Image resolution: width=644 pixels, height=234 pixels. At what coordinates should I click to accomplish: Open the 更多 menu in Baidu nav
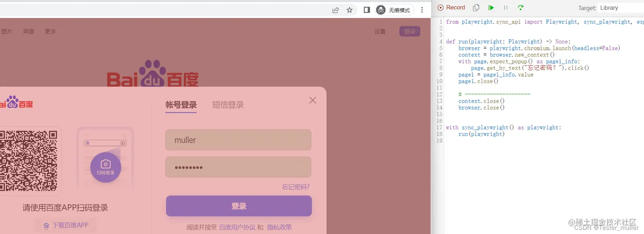point(51,32)
